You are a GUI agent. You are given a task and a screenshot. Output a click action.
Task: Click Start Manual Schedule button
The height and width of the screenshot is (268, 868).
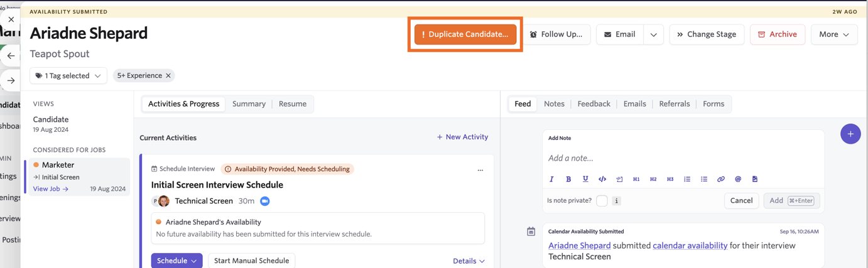tap(251, 260)
